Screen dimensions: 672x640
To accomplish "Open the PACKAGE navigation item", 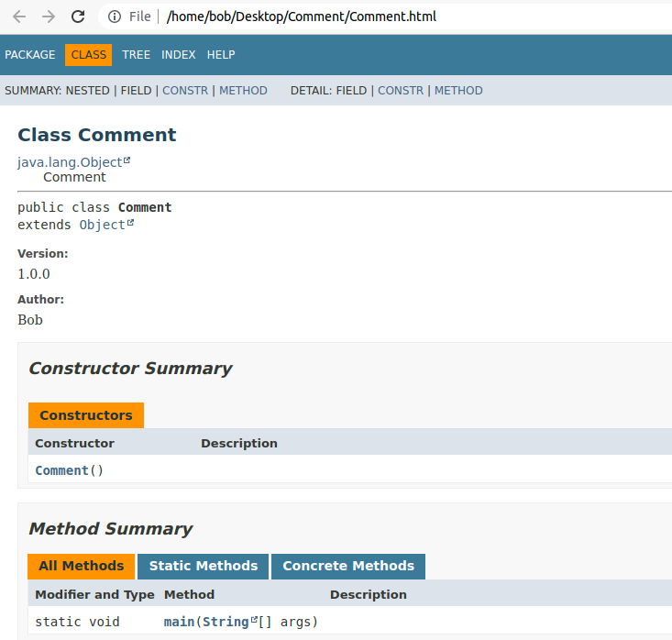I will coord(30,55).
